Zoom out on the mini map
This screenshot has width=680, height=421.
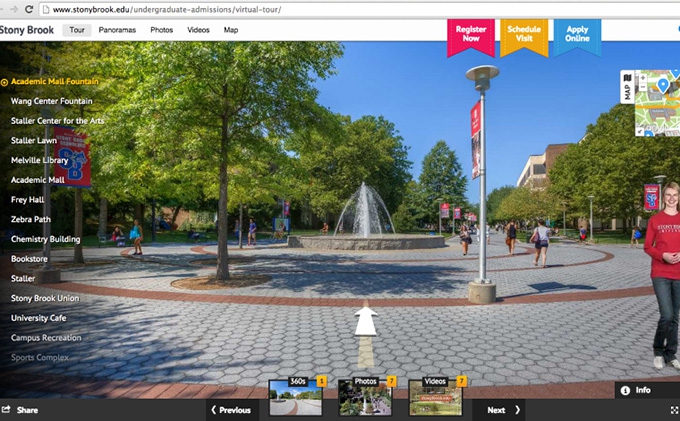[641, 86]
